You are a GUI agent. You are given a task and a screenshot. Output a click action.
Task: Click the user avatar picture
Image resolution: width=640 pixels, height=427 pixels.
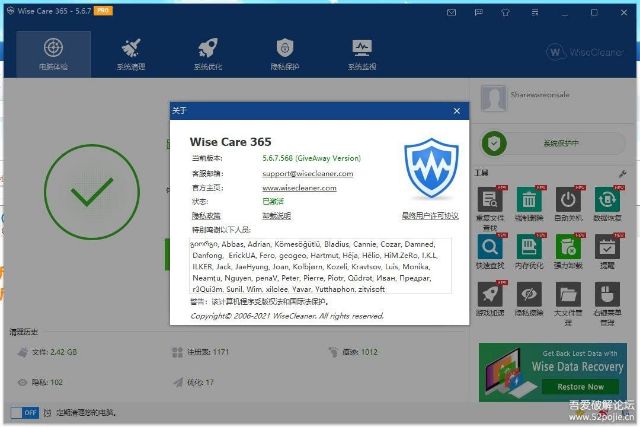tap(493, 98)
